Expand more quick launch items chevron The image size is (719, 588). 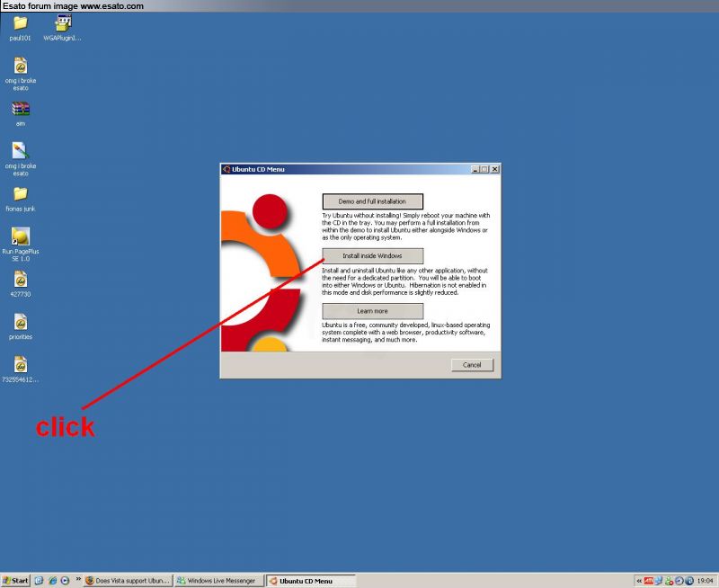point(78,579)
